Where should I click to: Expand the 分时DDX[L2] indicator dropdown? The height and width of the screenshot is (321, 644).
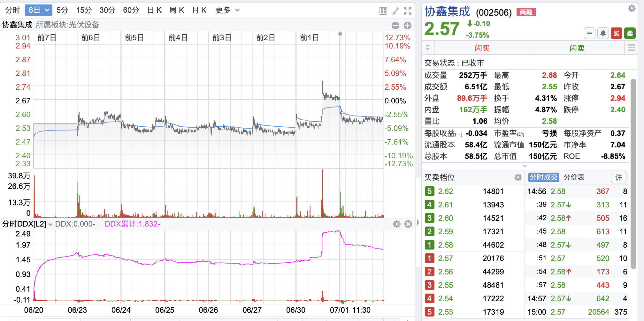click(x=50, y=224)
